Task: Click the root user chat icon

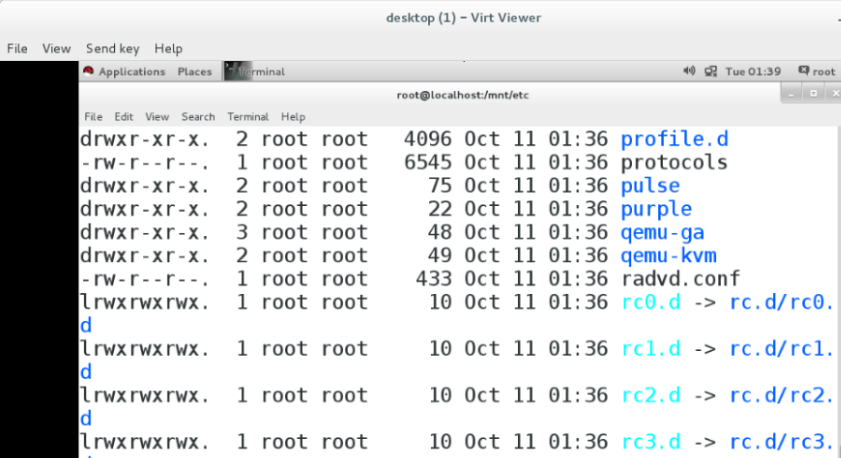Action: pyautogui.click(x=803, y=71)
